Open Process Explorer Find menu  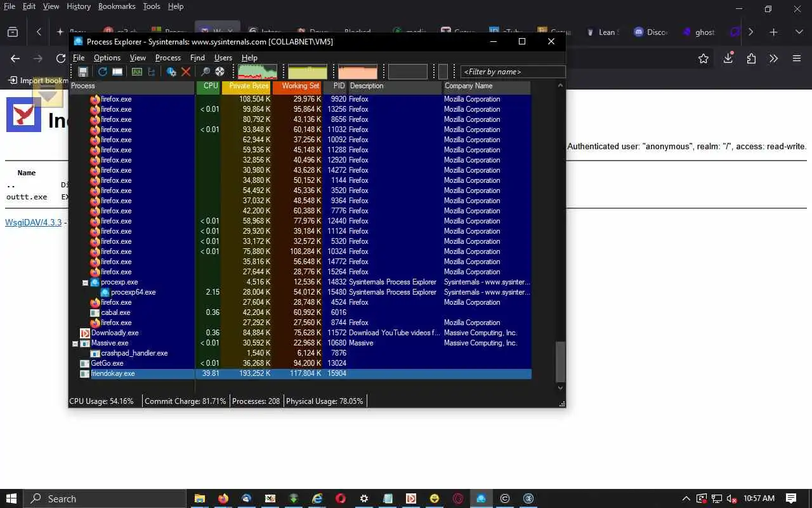197,58
